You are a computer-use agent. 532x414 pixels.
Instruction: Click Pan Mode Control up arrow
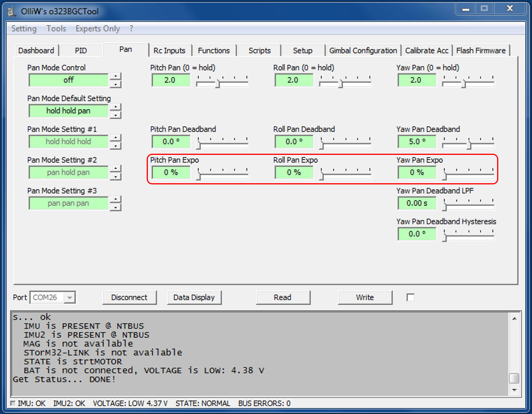pos(115,76)
